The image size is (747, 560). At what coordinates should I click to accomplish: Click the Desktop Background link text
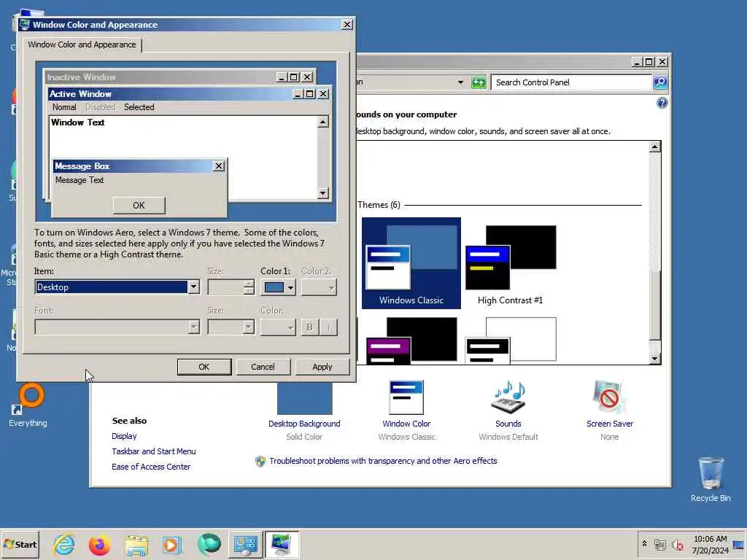click(x=304, y=424)
